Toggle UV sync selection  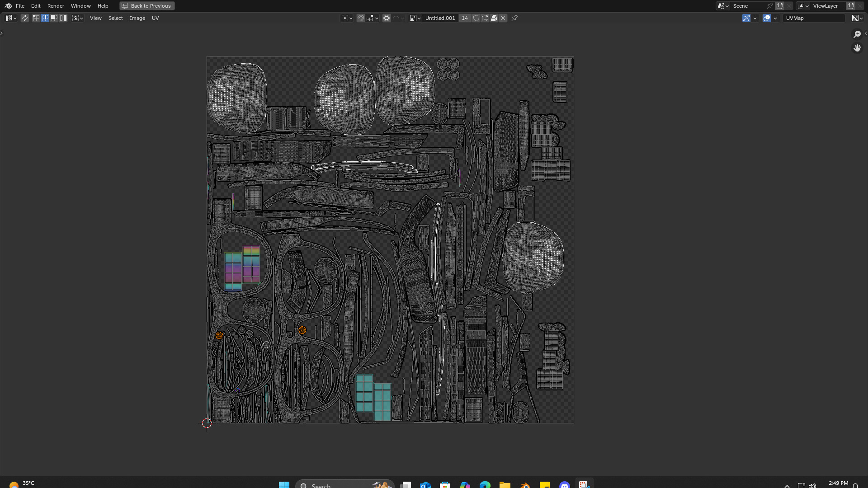click(25, 18)
